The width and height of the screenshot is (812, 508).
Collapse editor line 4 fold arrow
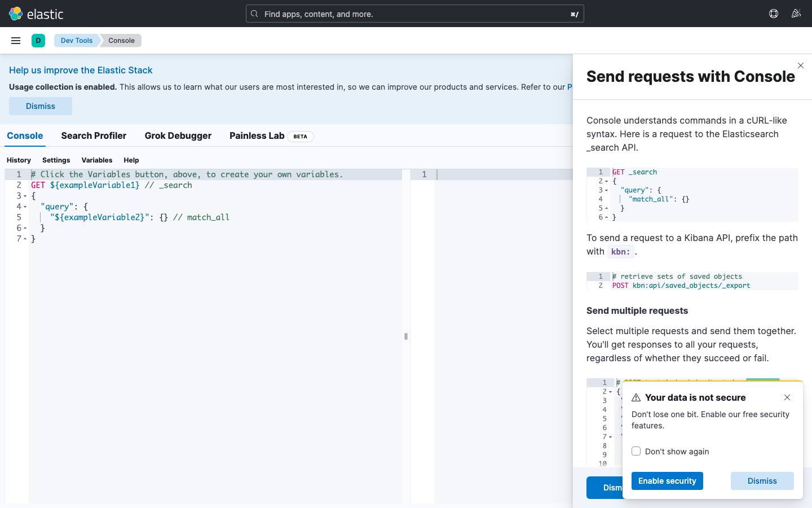tap(25, 207)
